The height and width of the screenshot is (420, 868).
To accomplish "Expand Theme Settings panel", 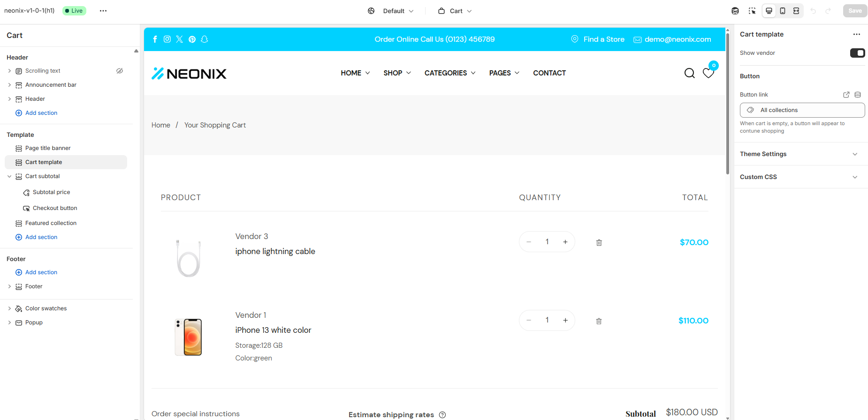I will 801,154.
